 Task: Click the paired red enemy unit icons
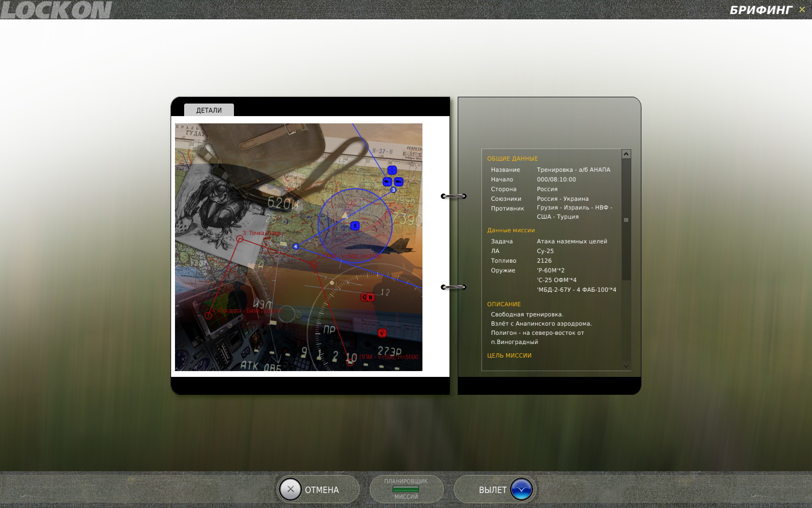coord(367,297)
